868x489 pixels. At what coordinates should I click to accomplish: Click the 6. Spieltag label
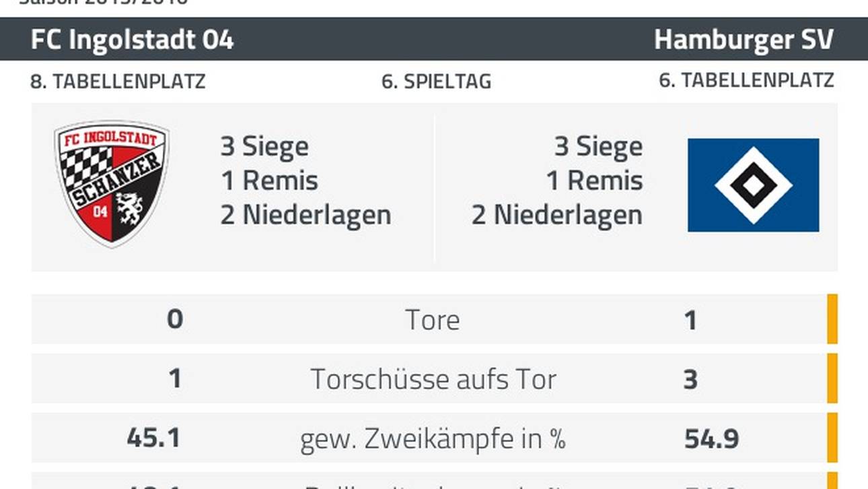[x=436, y=81]
